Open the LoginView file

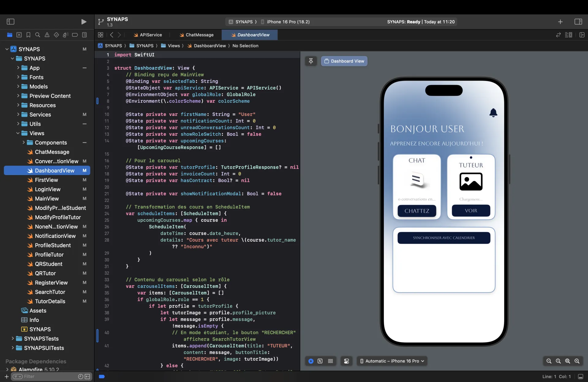pos(47,189)
